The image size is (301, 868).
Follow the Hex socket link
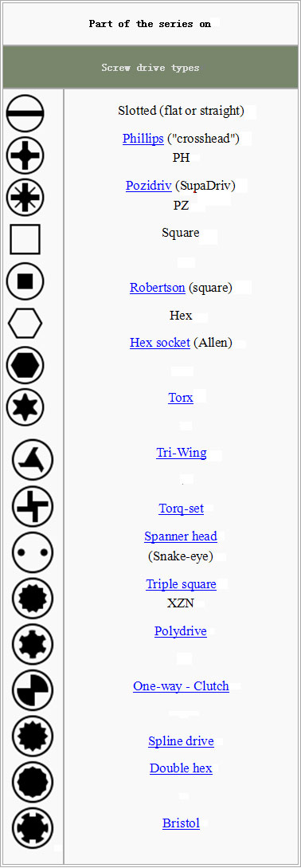click(x=160, y=343)
